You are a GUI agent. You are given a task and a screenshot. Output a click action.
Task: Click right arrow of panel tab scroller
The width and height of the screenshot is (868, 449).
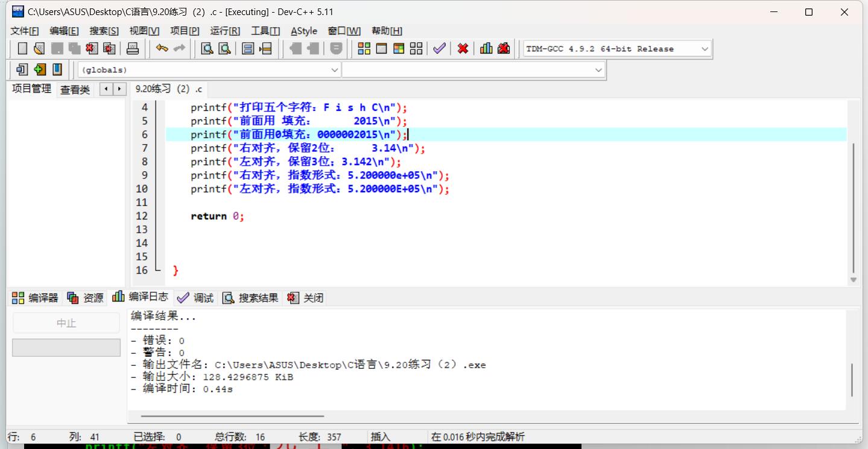(119, 89)
